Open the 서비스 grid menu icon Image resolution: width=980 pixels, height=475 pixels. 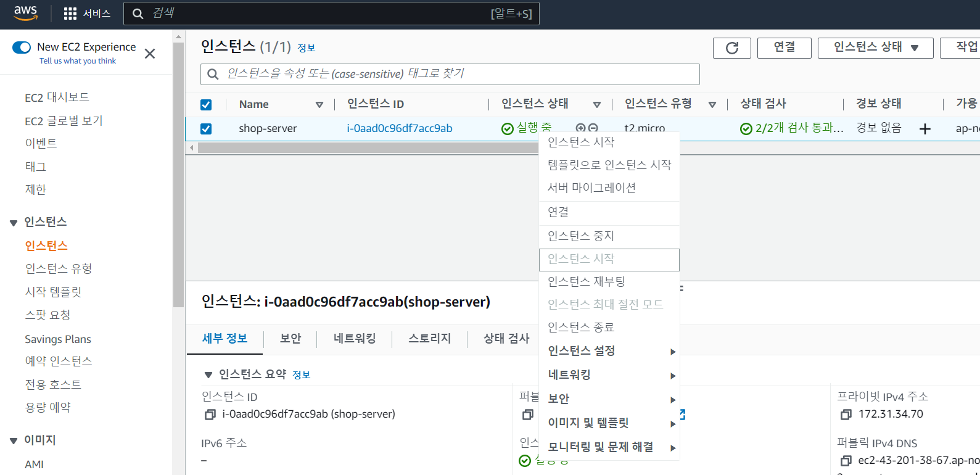(x=70, y=14)
